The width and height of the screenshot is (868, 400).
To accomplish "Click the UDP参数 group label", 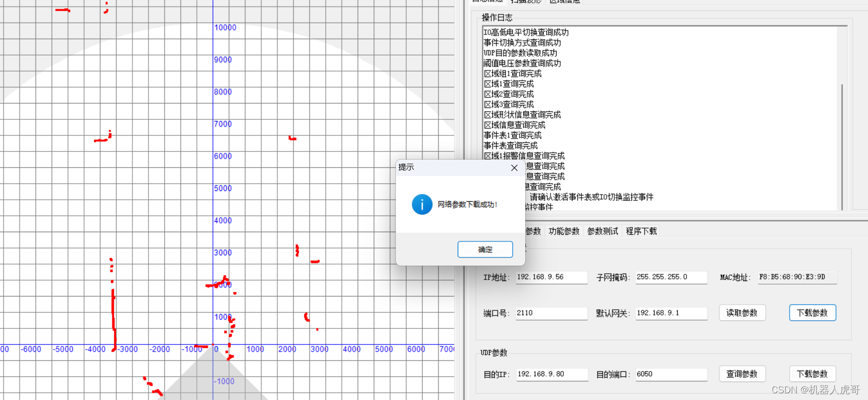I will click(x=494, y=353).
